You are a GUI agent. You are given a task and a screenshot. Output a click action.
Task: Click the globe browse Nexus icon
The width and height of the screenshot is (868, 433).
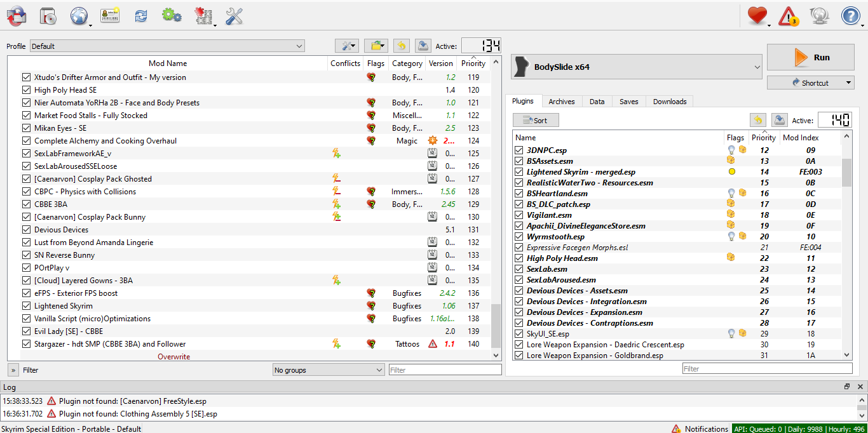[x=78, y=16]
